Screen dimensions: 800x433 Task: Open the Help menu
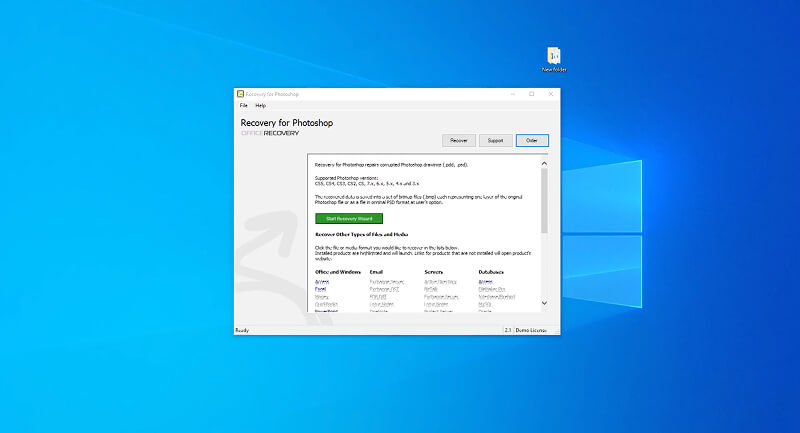(x=261, y=105)
